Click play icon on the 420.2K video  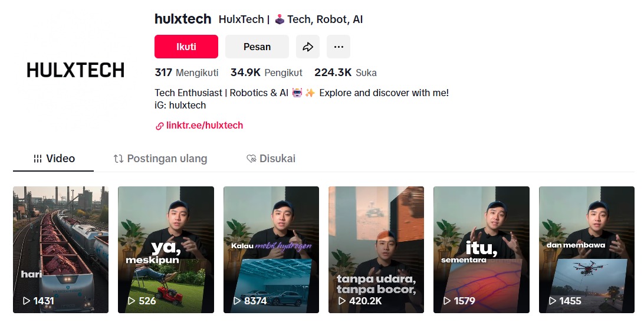click(x=341, y=301)
